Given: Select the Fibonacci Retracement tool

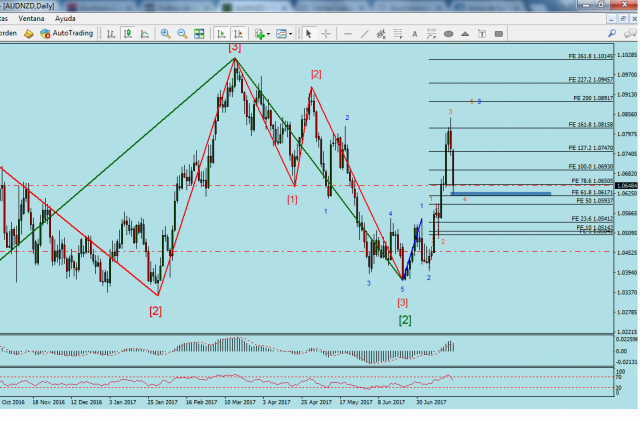Looking at the screenshot, I should (398, 34).
